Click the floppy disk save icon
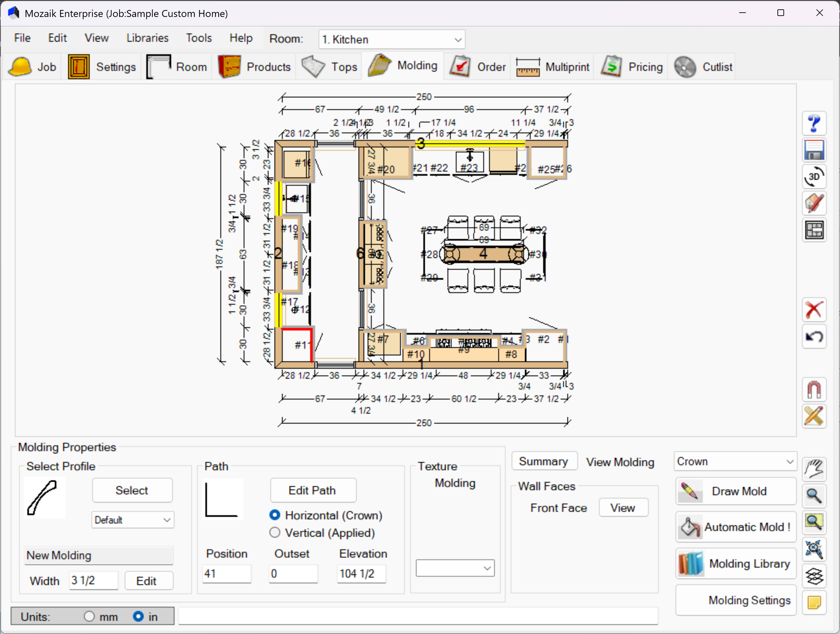840x634 pixels. 814,150
